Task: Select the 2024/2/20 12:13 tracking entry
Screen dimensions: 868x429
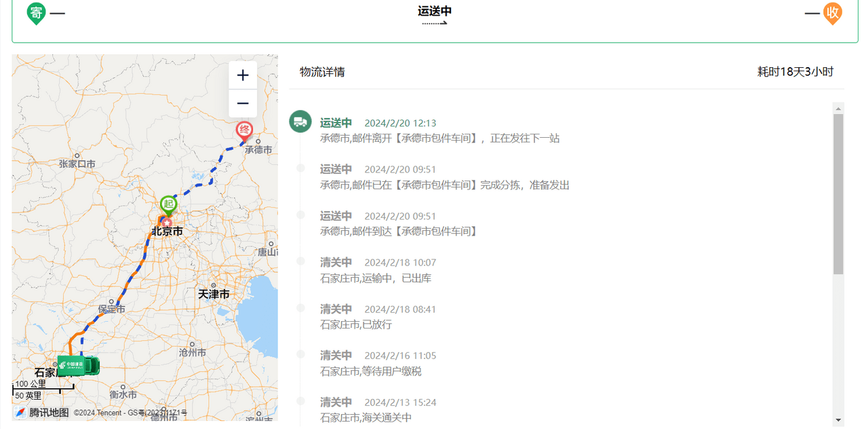Action: tap(439, 130)
